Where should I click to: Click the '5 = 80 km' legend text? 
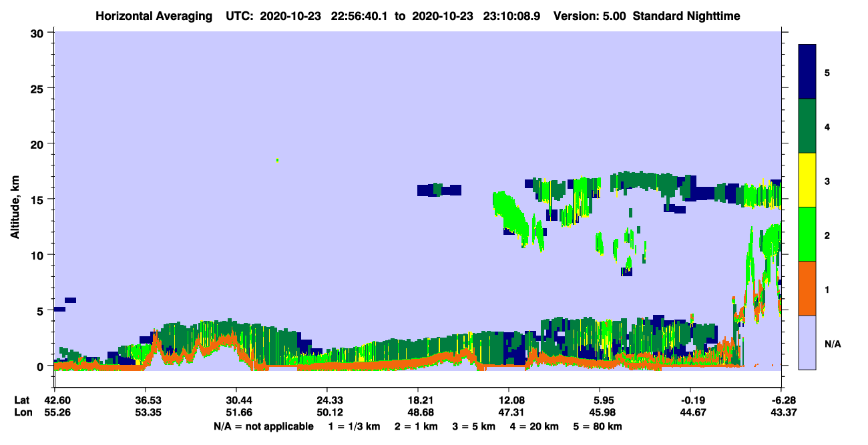point(598,426)
